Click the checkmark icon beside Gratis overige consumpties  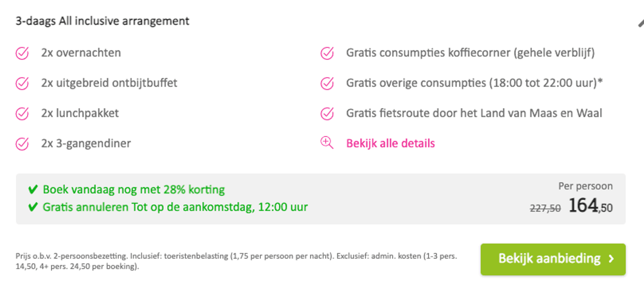327,83
